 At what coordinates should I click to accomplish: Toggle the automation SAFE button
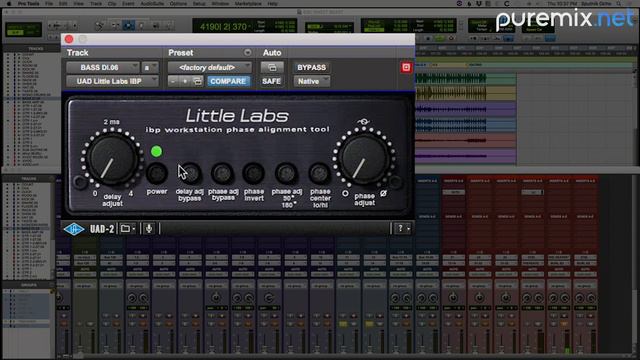click(271, 81)
